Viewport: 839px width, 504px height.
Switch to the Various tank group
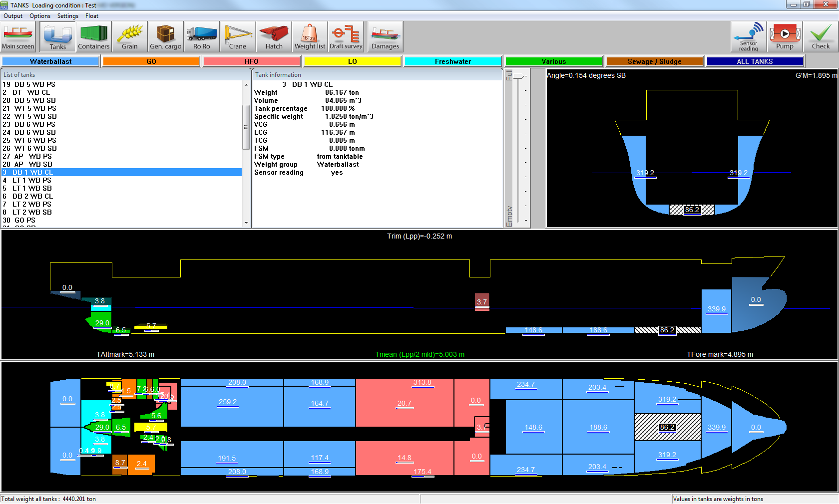(554, 61)
